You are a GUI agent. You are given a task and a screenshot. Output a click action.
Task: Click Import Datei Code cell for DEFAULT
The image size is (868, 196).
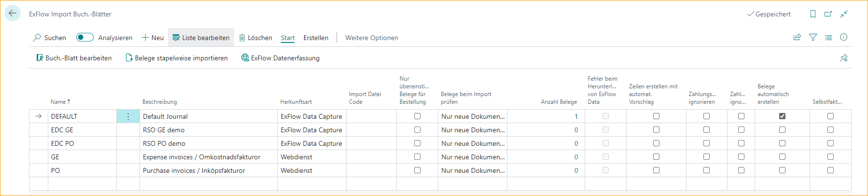coord(371,116)
